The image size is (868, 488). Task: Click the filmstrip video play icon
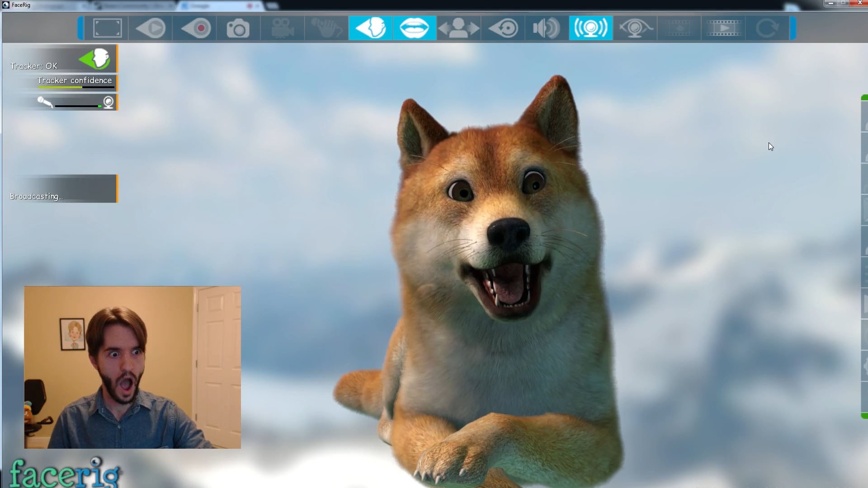[x=723, y=28]
